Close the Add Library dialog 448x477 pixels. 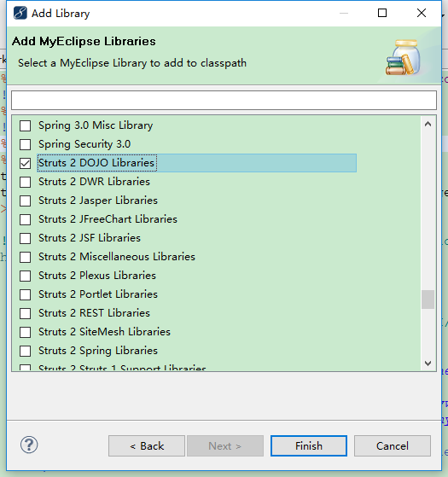click(x=422, y=13)
